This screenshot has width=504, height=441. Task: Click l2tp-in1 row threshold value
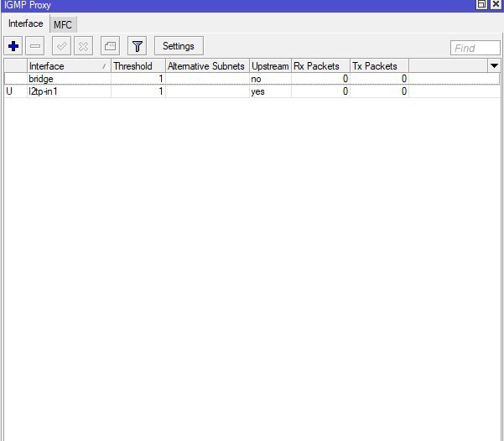click(x=160, y=91)
